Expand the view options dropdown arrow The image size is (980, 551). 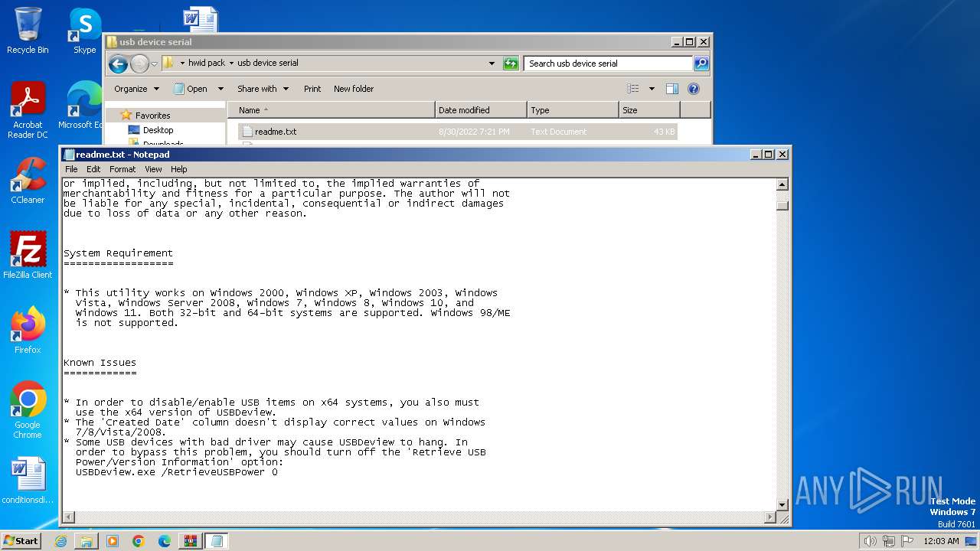click(x=652, y=89)
